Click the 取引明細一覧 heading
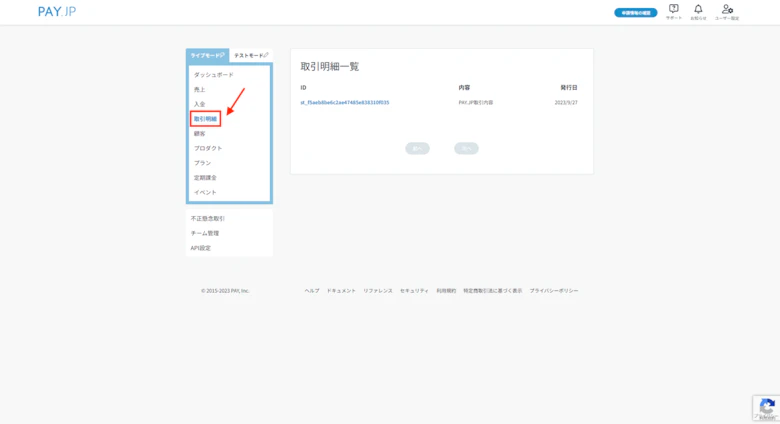Screen dimensions: 780x424 pyautogui.click(x=330, y=67)
